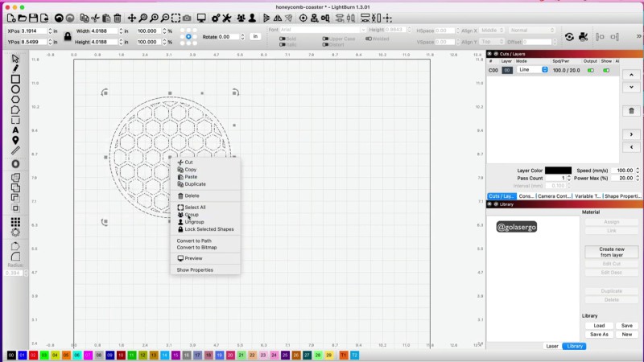
Task: Select the center anchor point radio button
Action: pyautogui.click(x=188, y=35)
